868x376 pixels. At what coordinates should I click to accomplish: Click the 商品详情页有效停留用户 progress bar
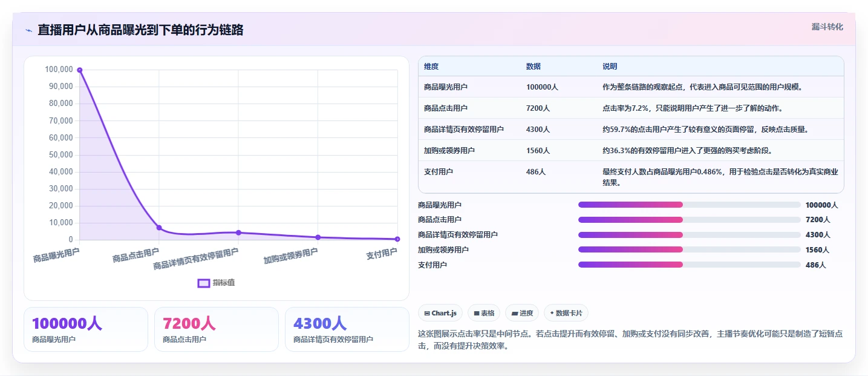pyautogui.click(x=690, y=235)
